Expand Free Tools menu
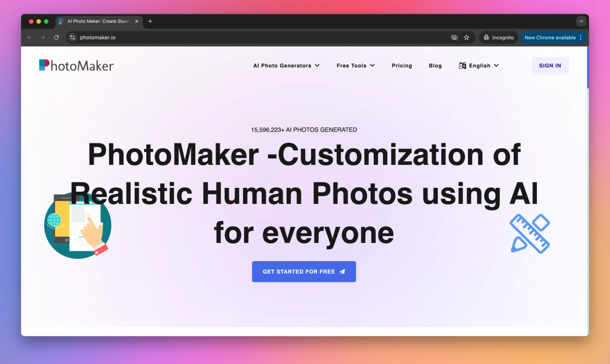The image size is (610, 364). [356, 65]
